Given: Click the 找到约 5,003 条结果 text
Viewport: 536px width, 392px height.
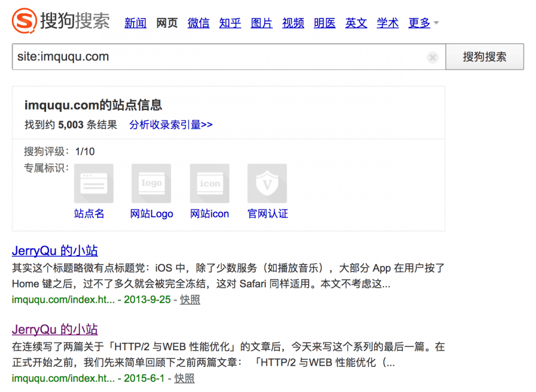Looking at the screenshot, I should coord(71,125).
